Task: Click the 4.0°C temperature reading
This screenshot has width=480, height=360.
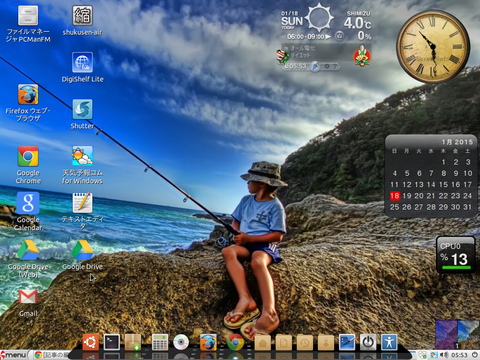Action: point(357,23)
